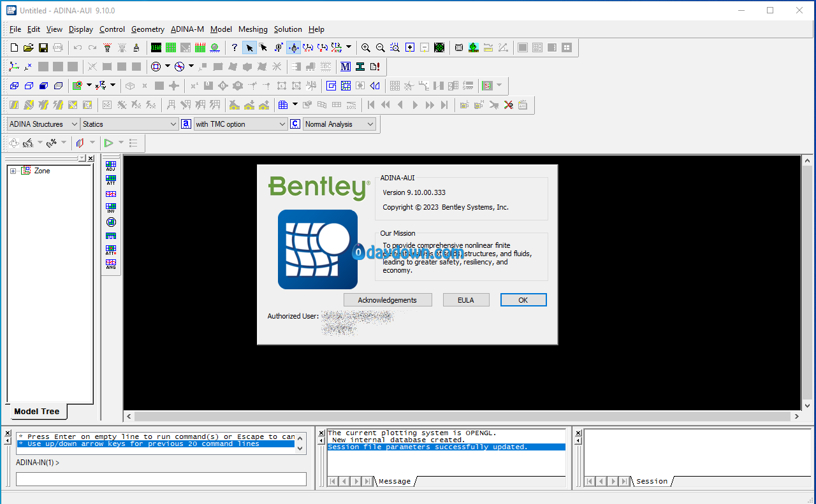Click the red X delete animation icon
The width and height of the screenshot is (816, 504).
508,105
